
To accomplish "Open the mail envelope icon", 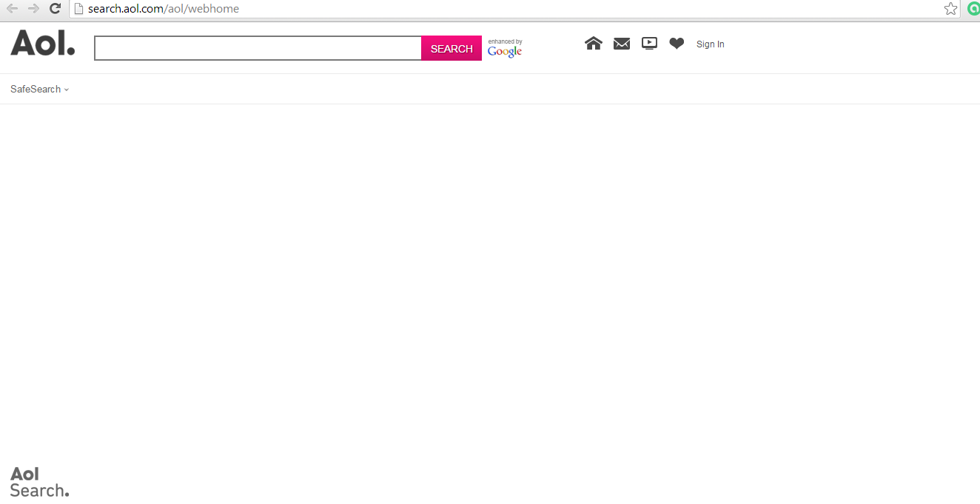I will [x=622, y=44].
